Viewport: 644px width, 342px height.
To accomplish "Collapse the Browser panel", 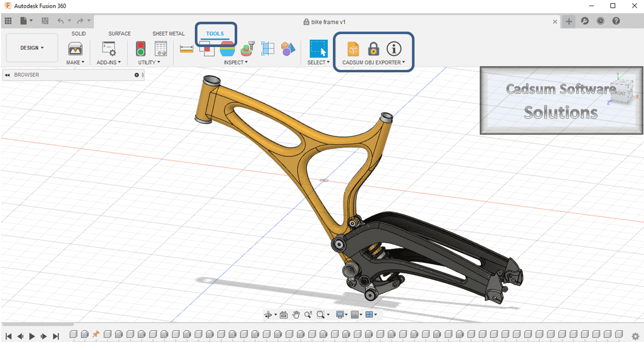I will [x=7, y=74].
